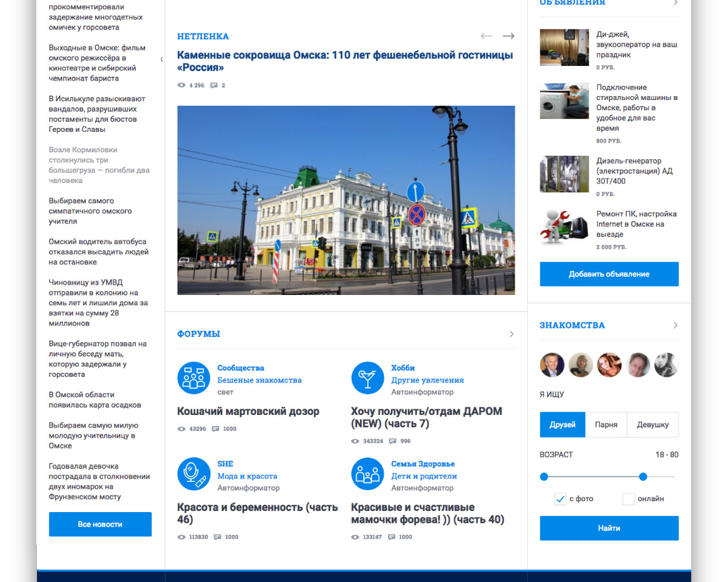Open news about Кормиловка truck collision
Image resolution: width=728 pixels, height=582 pixels.
(x=100, y=165)
